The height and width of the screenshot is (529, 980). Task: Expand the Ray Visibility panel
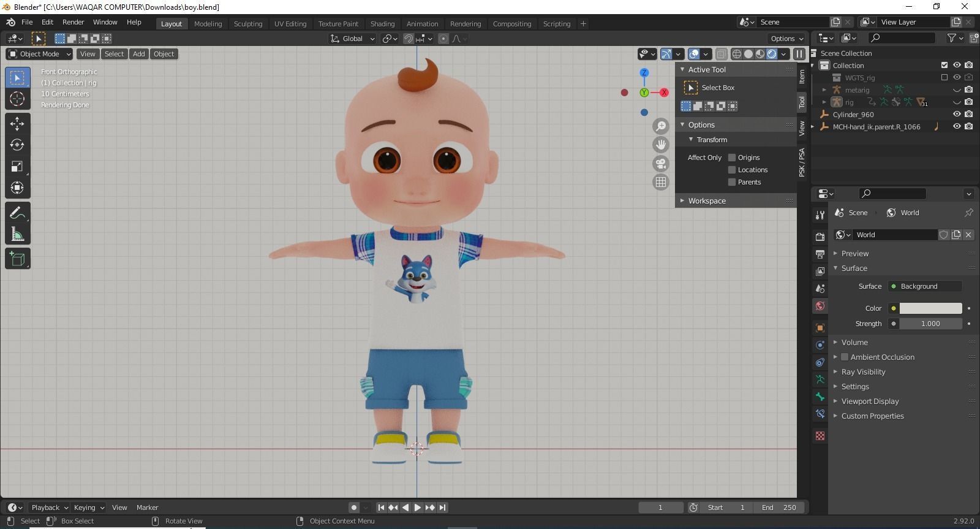pos(862,371)
